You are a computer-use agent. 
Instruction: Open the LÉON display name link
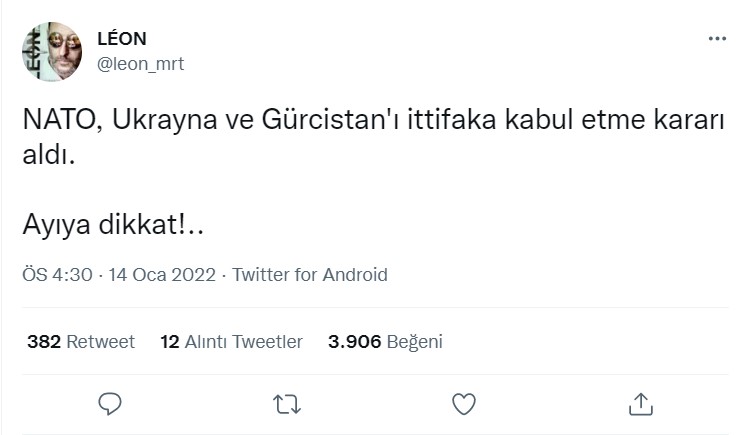pyautogui.click(x=121, y=40)
